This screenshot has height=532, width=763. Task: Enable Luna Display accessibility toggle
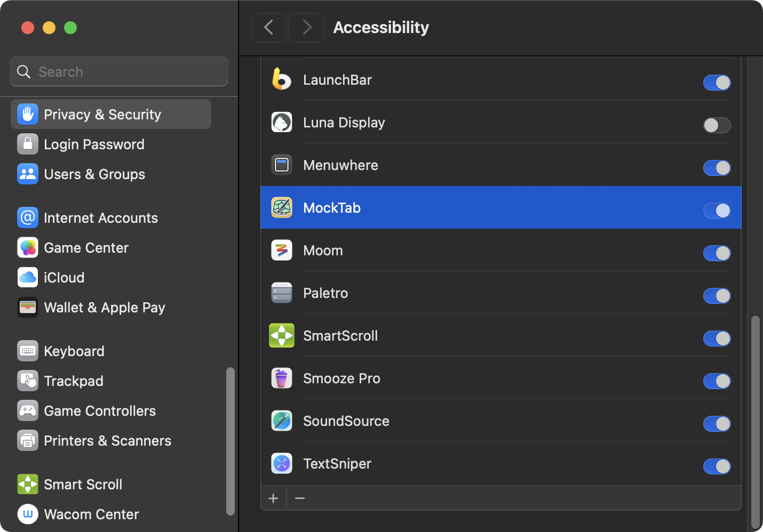[x=717, y=125]
